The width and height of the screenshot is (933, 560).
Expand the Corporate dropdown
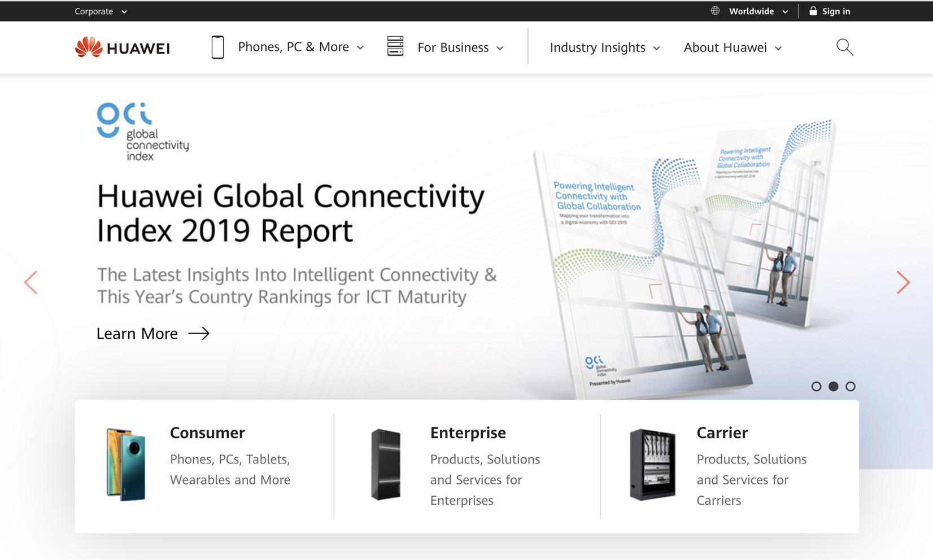pyautogui.click(x=101, y=11)
